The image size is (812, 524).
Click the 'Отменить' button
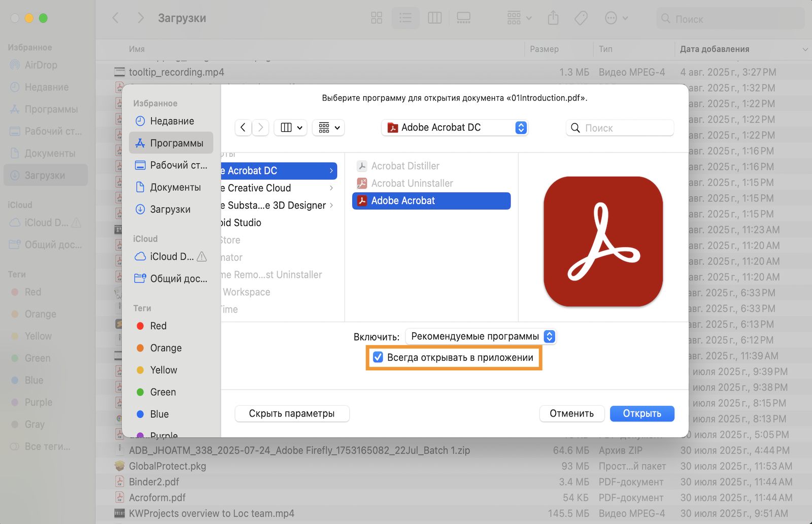coord(571,413)
